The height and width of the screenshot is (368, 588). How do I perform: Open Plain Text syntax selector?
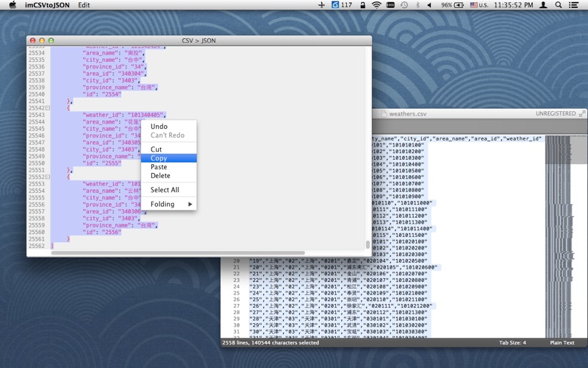(x=562, y=342)
